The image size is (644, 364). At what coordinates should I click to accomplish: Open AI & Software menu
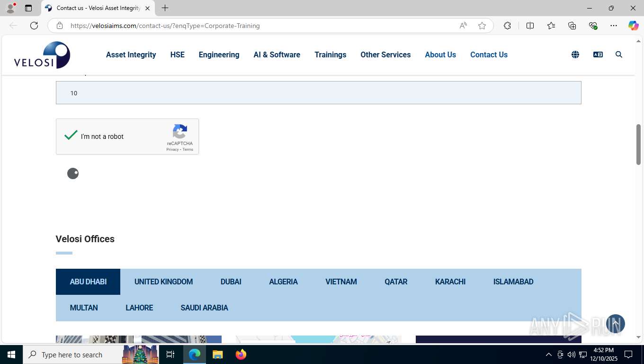click(x=277, y=55)
